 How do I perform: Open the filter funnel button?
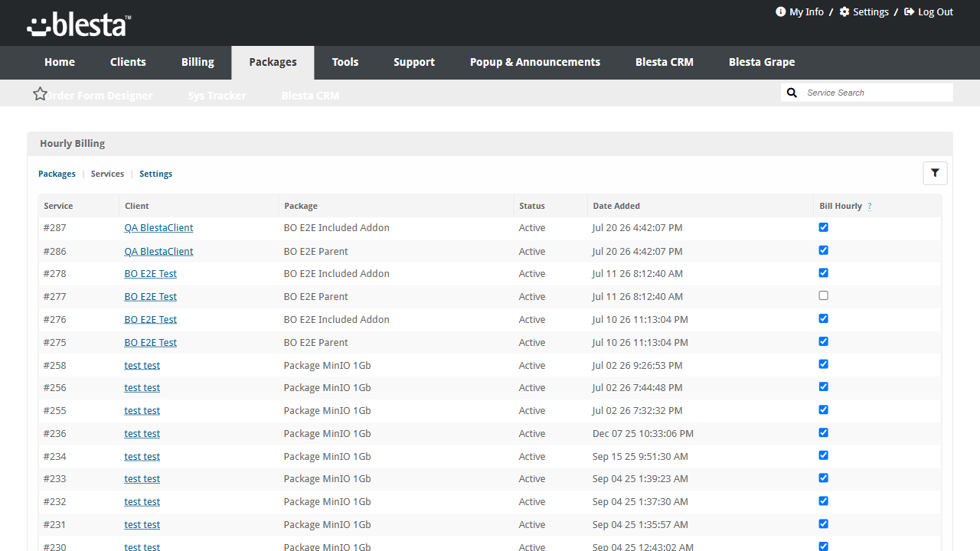pos(935,174)
